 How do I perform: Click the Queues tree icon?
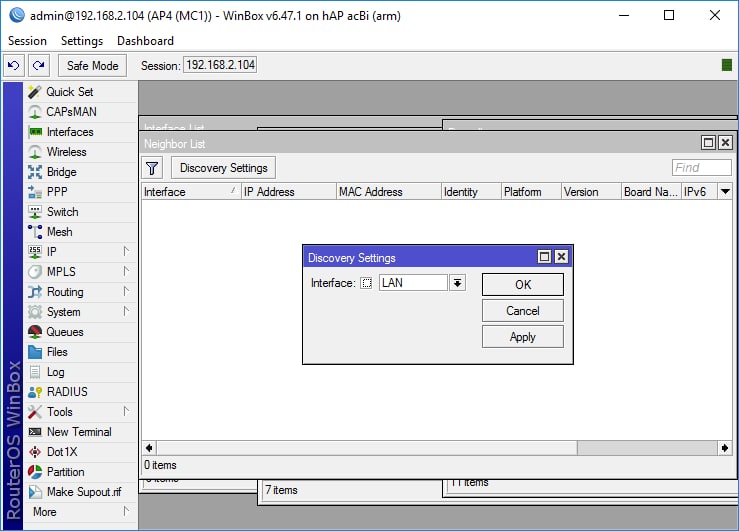click(x=34, y=332)
